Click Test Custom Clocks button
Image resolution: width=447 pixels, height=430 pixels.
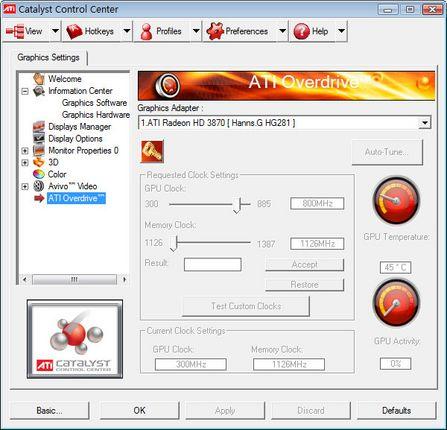point(246,306)
